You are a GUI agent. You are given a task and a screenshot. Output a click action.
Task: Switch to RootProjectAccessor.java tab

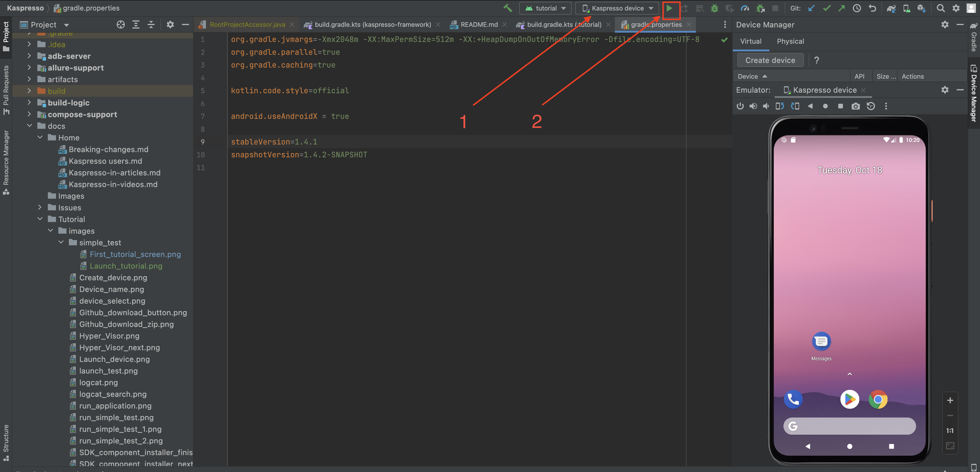point(246,25)
